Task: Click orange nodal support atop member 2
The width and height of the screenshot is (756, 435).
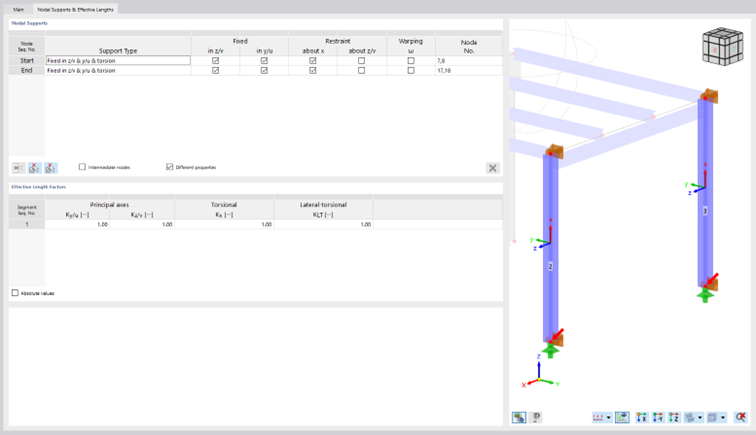Action: [554, 151]
